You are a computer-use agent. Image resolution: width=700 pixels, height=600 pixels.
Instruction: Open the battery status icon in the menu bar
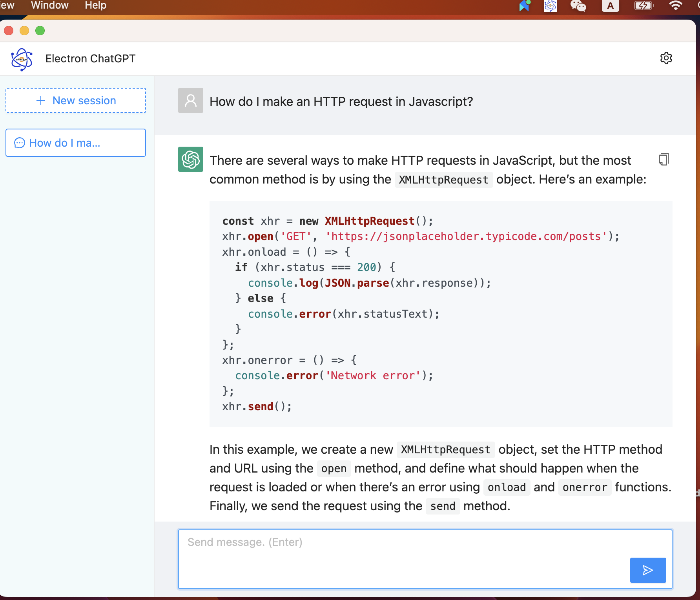[643, 5]
